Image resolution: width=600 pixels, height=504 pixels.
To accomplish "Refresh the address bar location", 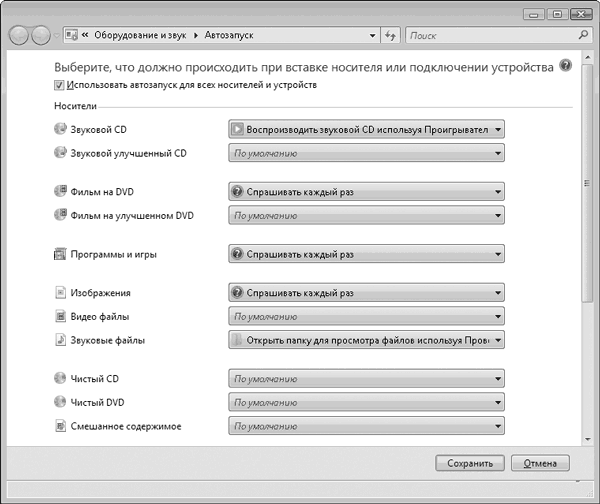I will point(391,35).
